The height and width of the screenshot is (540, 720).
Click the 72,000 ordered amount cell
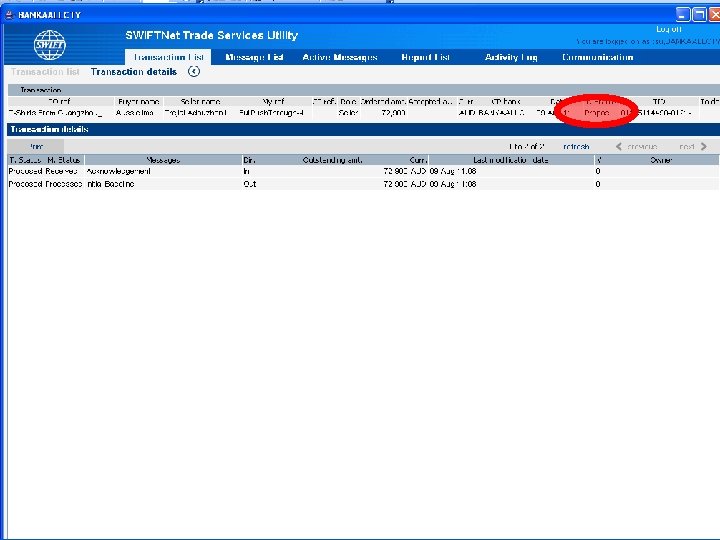[x=393, y=112]
